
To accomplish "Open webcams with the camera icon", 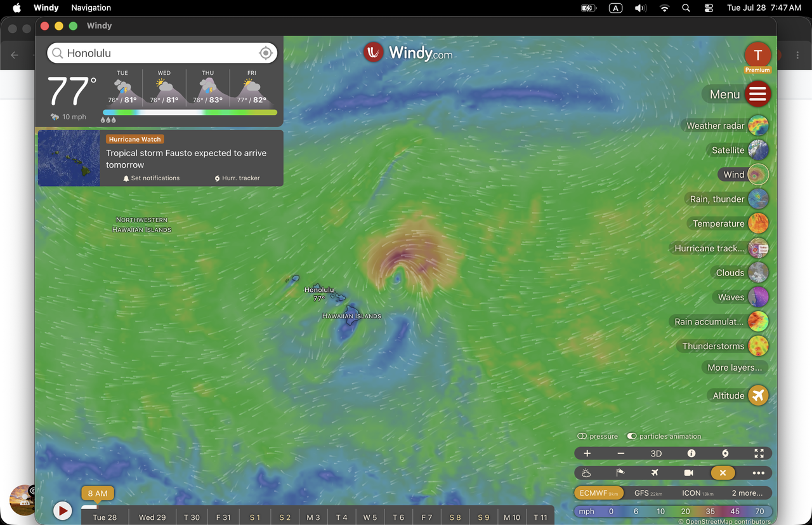I will [689, 473].
